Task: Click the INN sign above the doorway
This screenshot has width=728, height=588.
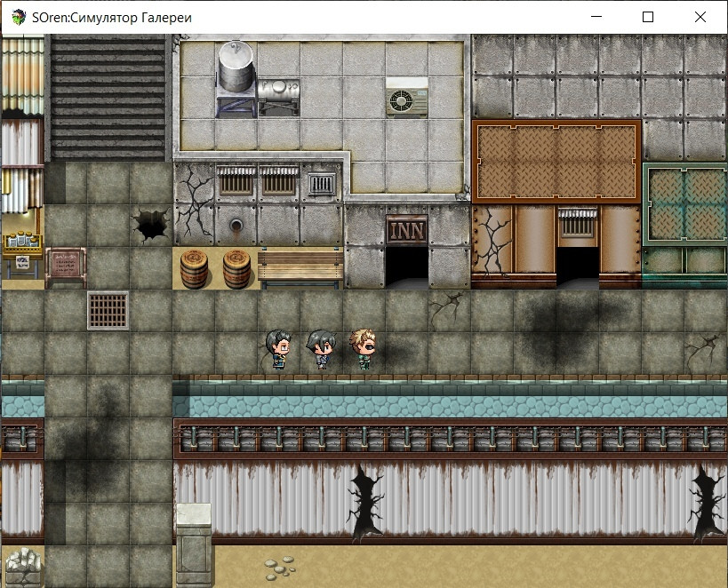Action: 407,230
